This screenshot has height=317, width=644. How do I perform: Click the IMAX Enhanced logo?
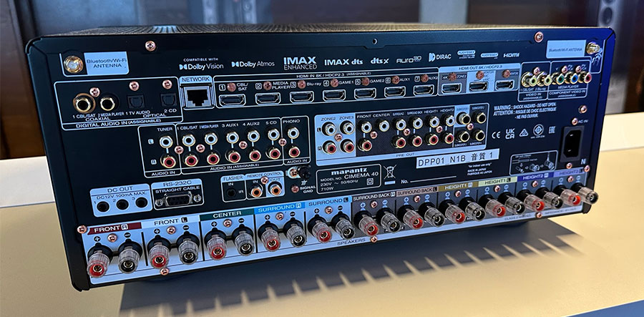[x=301, y=62]
